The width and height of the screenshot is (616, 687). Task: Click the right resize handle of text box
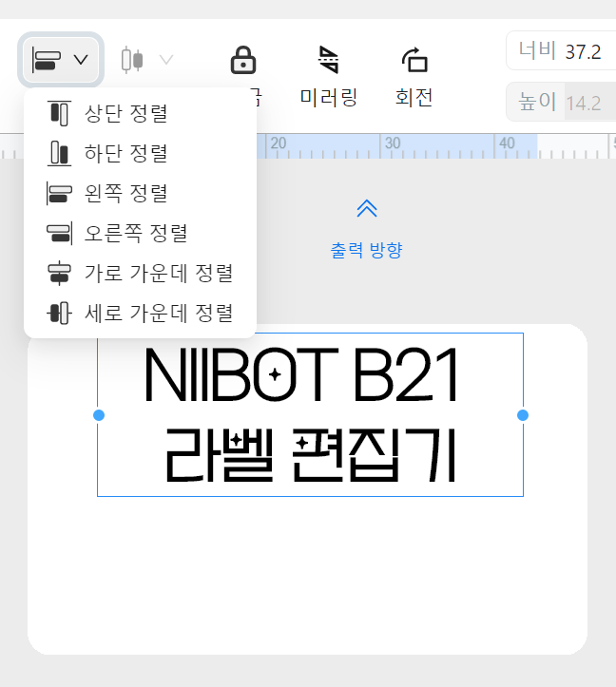523,415
